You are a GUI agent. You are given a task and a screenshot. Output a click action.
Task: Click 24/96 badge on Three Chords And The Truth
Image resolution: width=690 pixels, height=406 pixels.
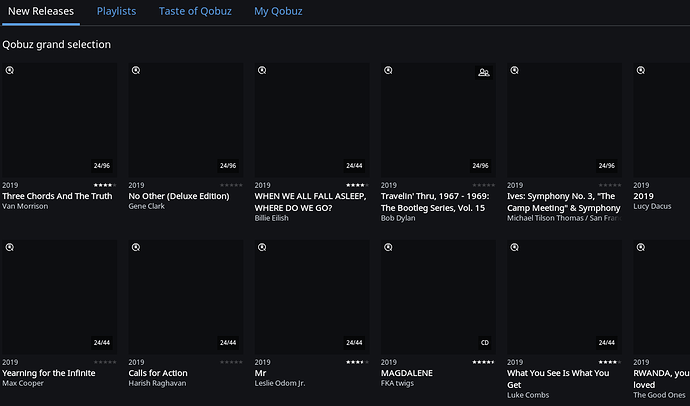[102, 166]
